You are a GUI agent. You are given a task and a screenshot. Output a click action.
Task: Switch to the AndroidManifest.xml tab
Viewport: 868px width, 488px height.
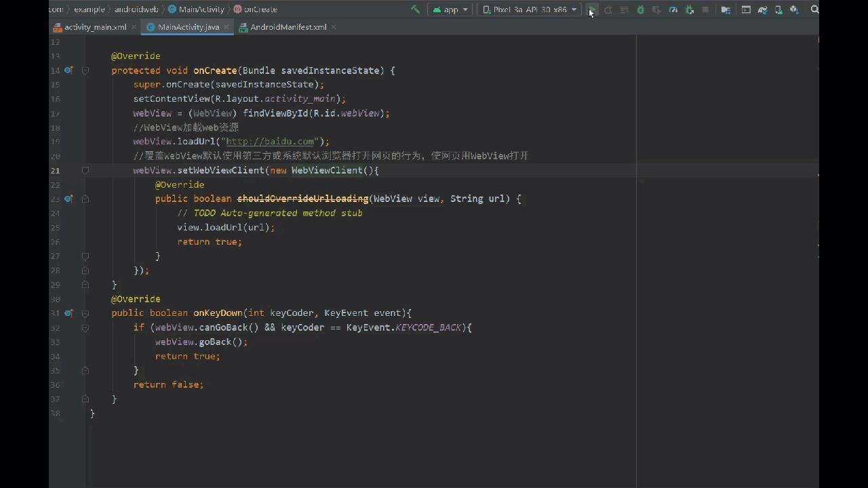(288, 27)
